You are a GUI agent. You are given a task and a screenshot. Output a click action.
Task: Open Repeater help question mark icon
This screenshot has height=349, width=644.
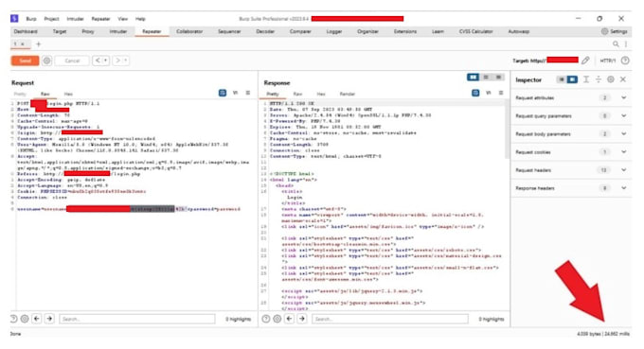click(x=625, y=61)
